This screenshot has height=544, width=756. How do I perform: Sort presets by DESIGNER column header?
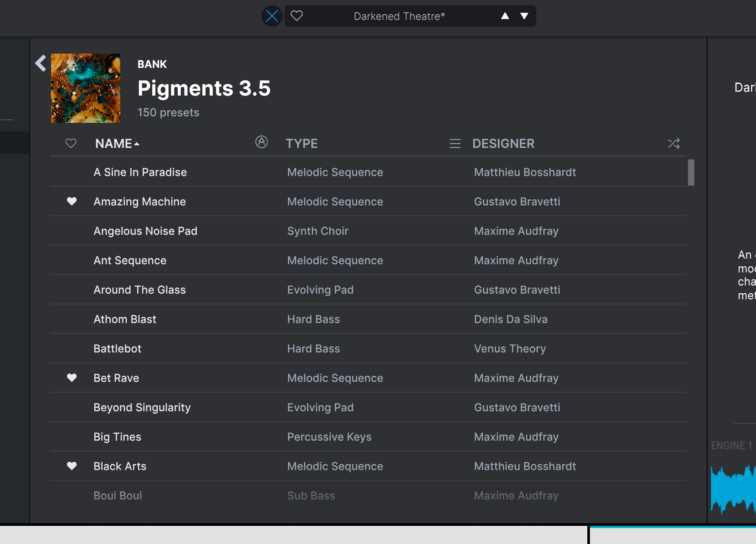503,144
